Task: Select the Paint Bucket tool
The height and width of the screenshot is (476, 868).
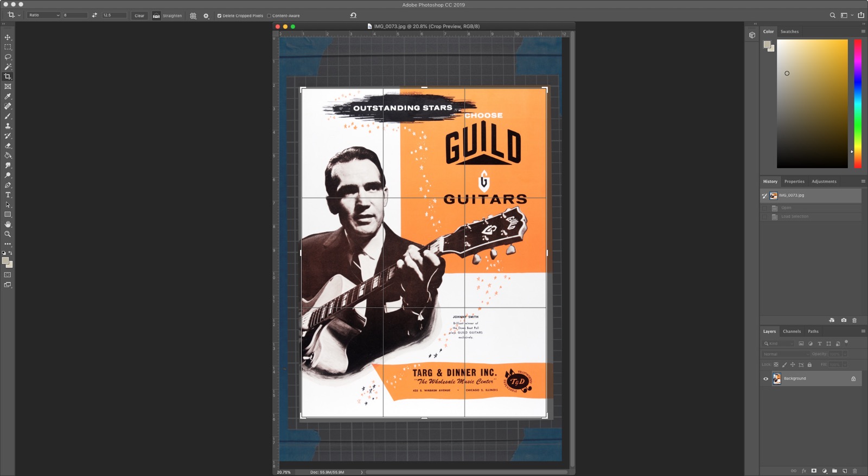Action: click(8, 156)
